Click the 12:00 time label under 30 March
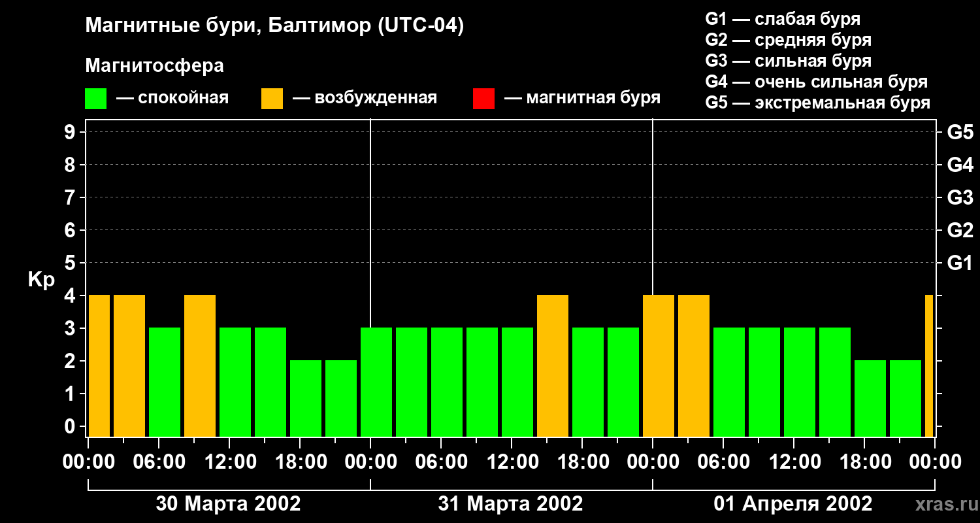Viewport: 980px width, 523px height. pos(229,462)
